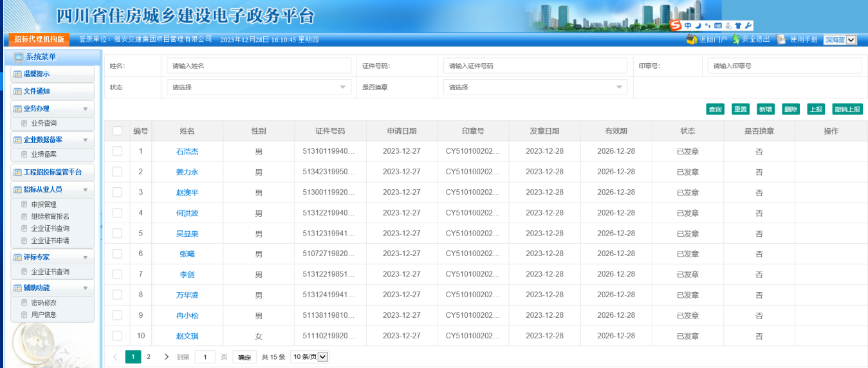Click the Sogou wrench settings icon
868x368 pixels.
[748, 26]
